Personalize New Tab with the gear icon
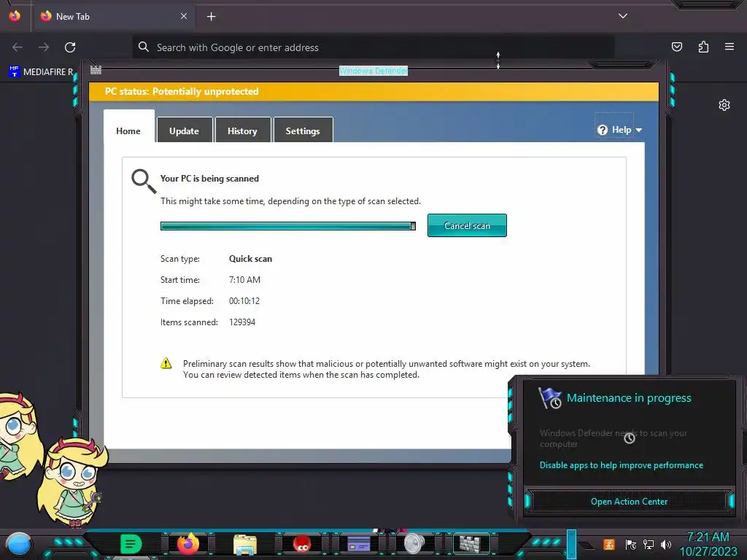 [724, 105]
